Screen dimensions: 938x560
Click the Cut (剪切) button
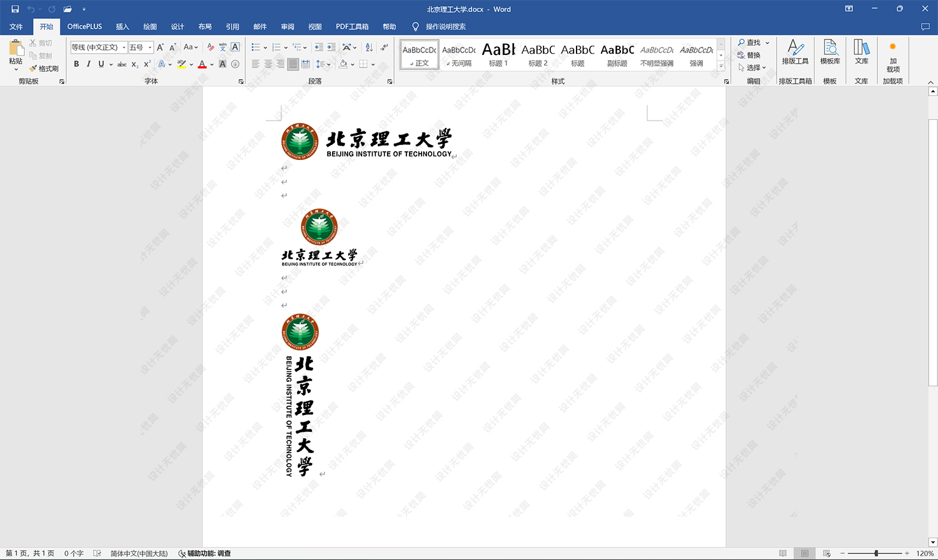41,43
